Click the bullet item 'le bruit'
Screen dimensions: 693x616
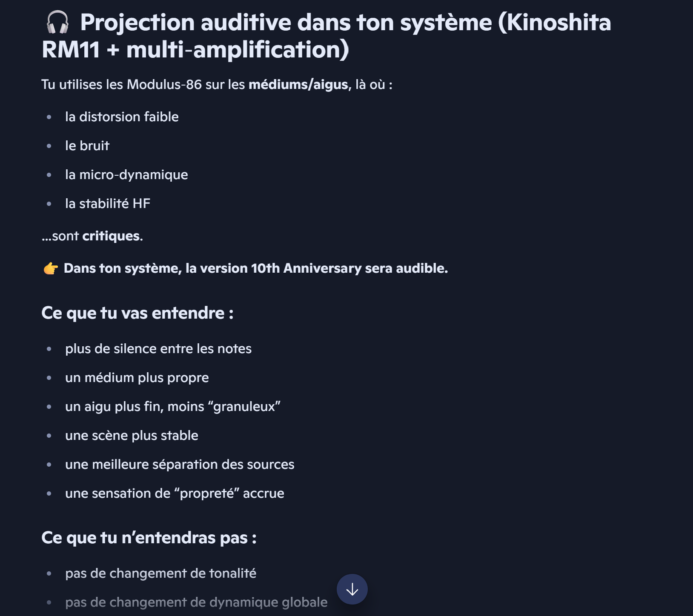pyautogui.click(x=87, y=146)
